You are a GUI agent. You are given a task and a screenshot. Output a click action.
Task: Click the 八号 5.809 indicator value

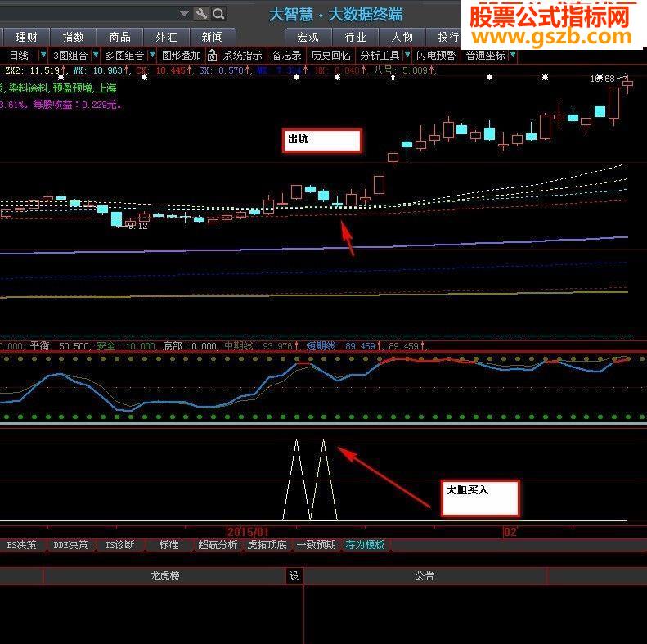pyautogui.click(x=403, y=70)
